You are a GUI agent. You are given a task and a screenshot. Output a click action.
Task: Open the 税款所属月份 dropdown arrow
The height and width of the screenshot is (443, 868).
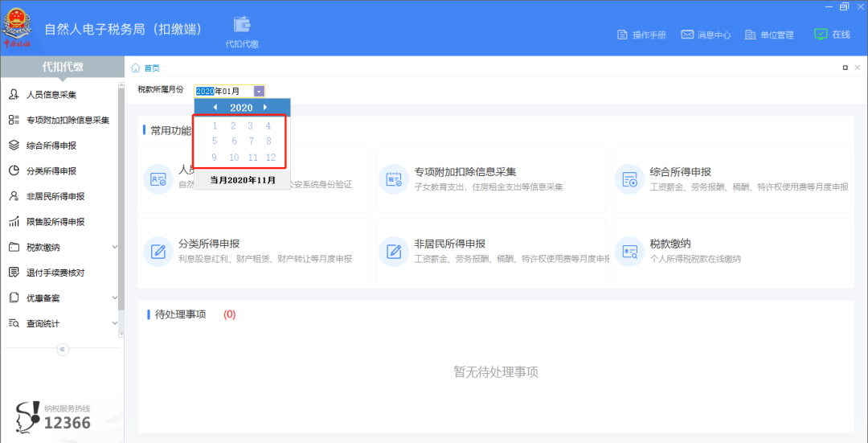tap(259, 92)
